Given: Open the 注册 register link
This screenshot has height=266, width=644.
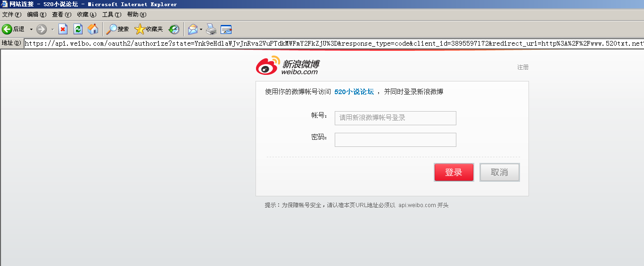Looking at the screenshot, I should pyautogui.click(x=523, y=67).
